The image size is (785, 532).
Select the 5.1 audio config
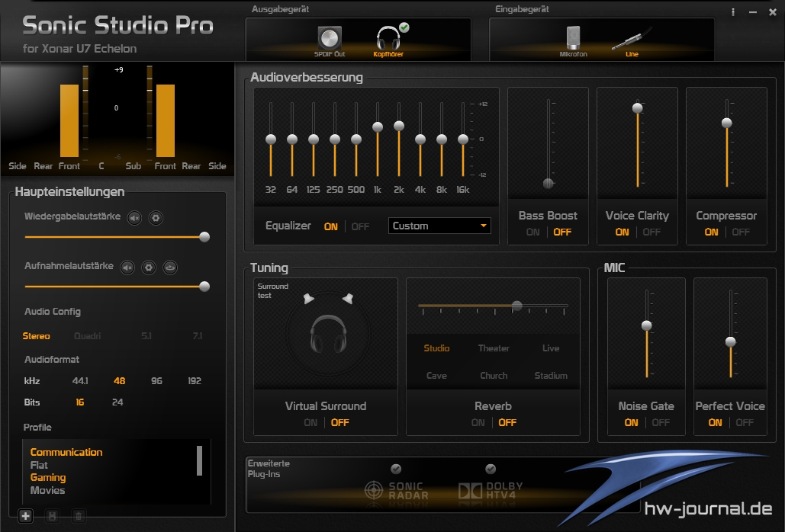[x=146, y=336]
